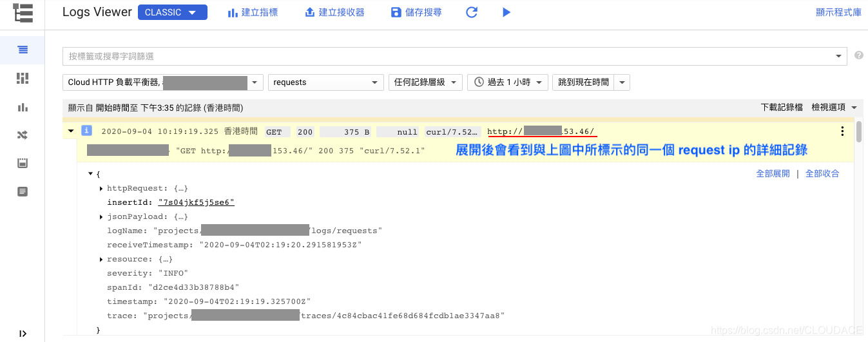Image resolution: width=868 pixels, height=342 pixels.
Task: Open the Logging product menu icon
Action: (23, 13)
